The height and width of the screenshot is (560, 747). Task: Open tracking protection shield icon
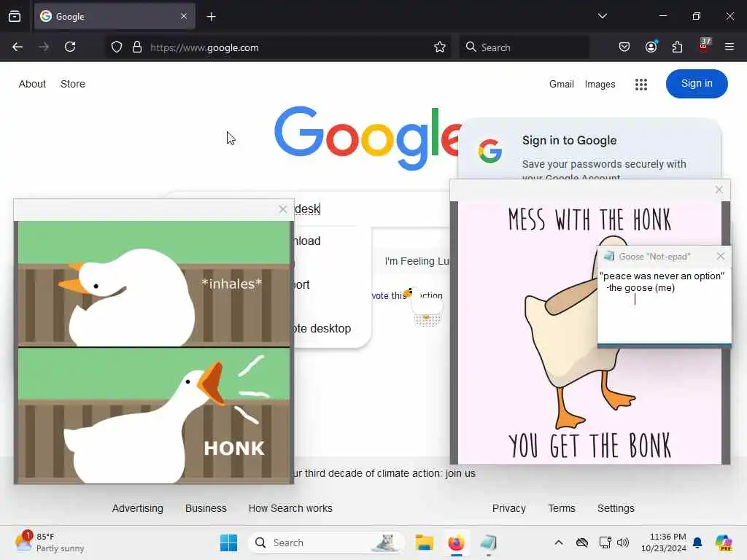(117, 47)
